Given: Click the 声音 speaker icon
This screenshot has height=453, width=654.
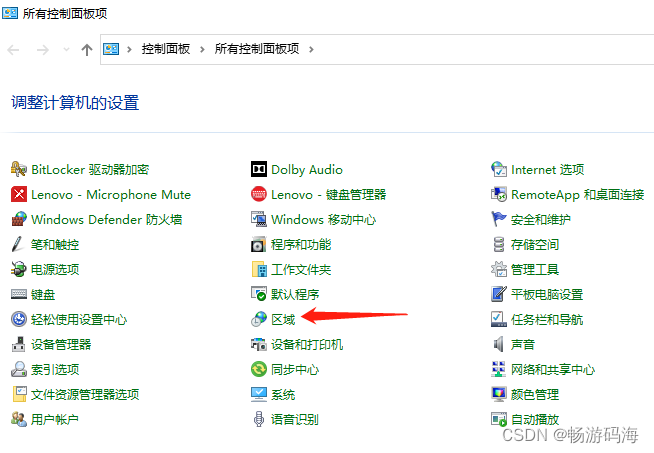Looking at the screenshot, I should pos(499,345).
